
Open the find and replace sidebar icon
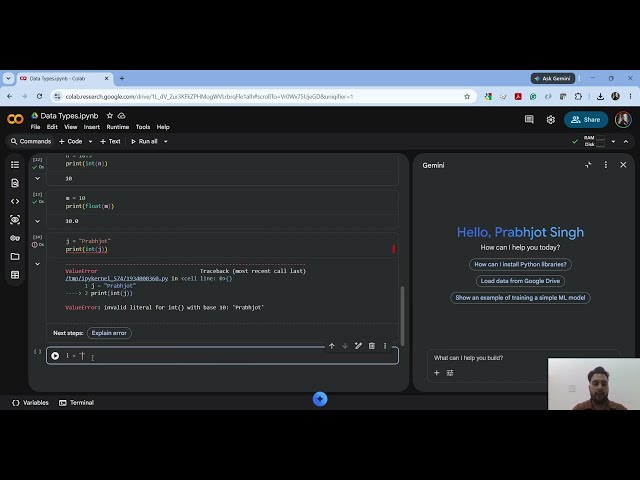(15, 183)
